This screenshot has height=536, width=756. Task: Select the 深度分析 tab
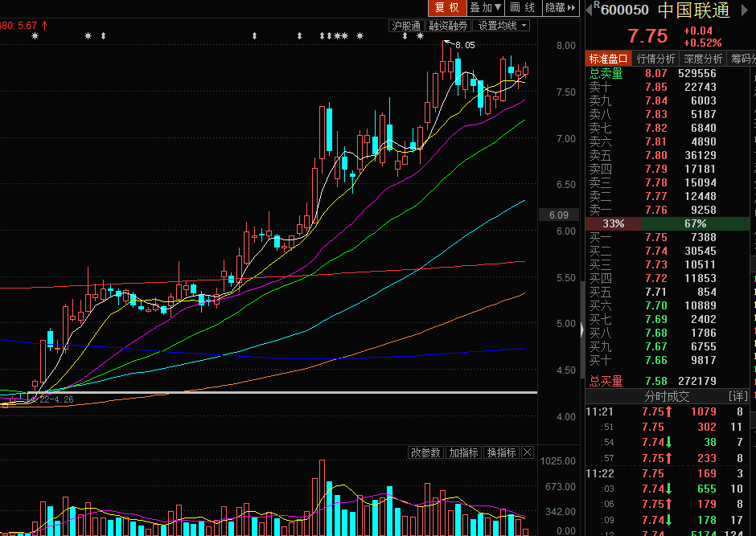coord(702,59)
